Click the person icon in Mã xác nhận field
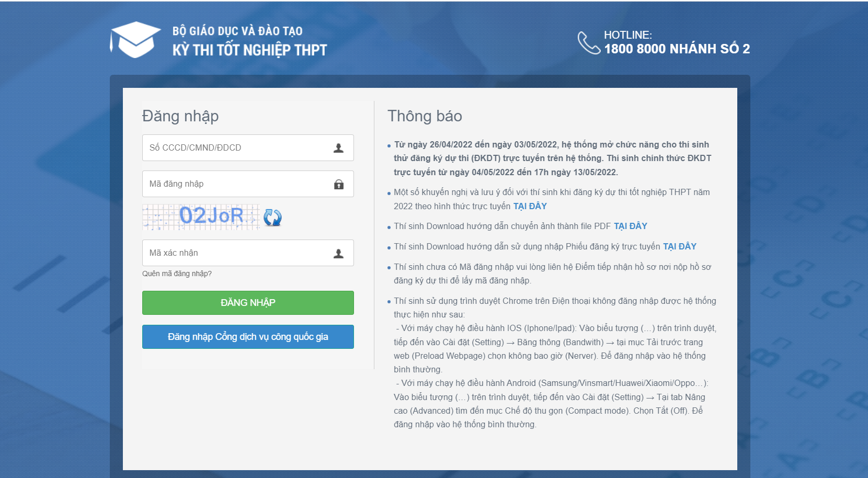 338,253
